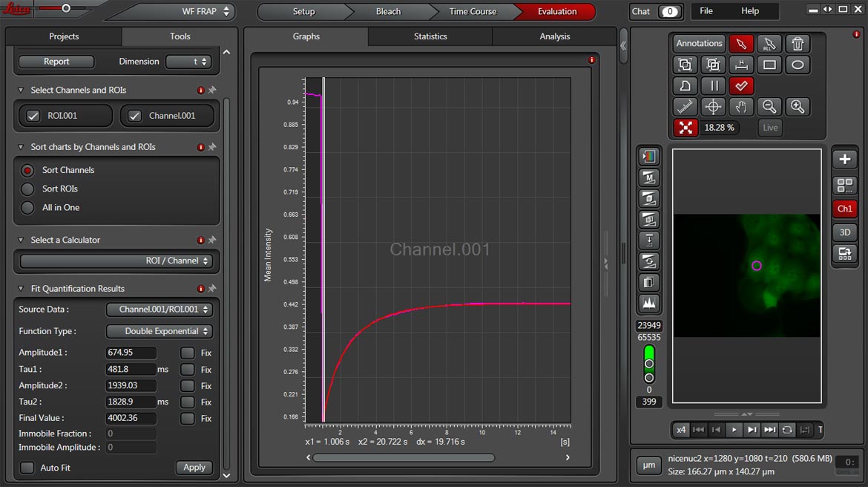Click the crosshair tool icon
The image size is (868, 487).
coord(713,107)
